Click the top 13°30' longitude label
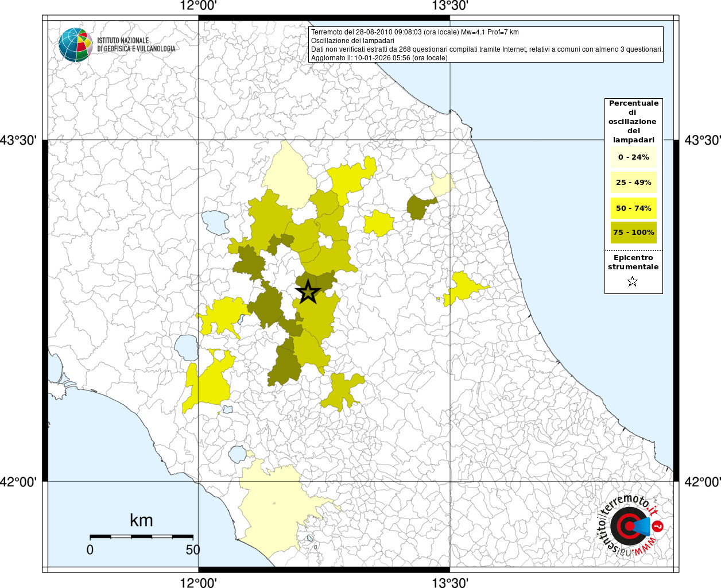This screenshot has height=588, width=721. (x=450, y=6)
